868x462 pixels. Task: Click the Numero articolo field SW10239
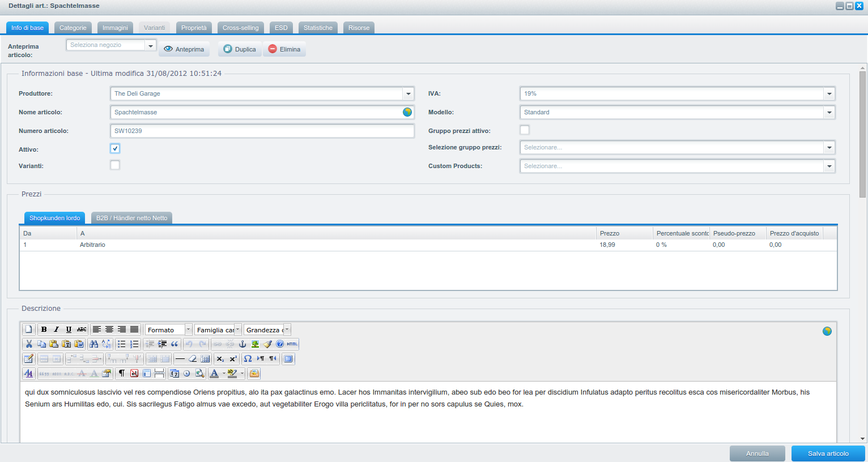(x=262, y=131)
